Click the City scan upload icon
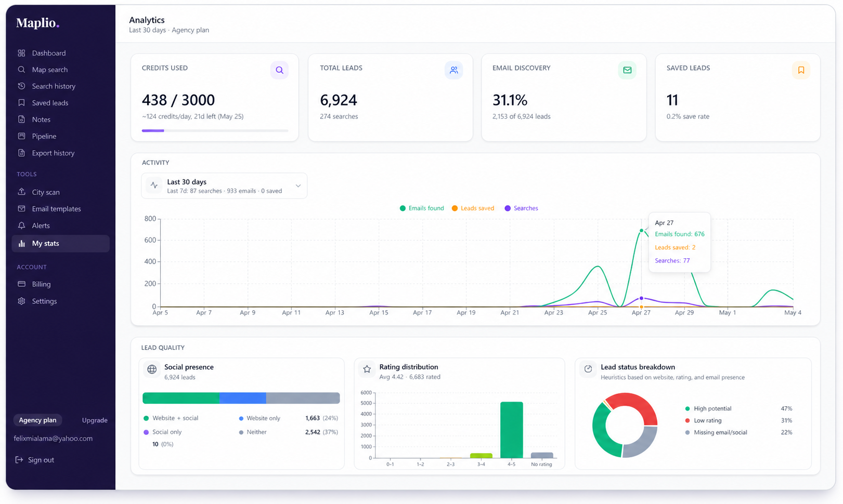The height and width of the screenshot is (504, 843). (x=21, y=192)
